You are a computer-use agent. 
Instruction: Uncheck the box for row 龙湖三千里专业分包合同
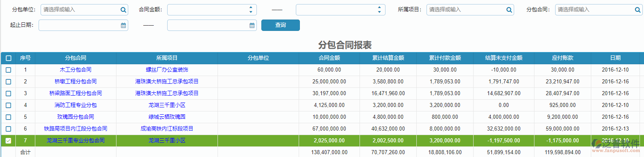point(9,141)
